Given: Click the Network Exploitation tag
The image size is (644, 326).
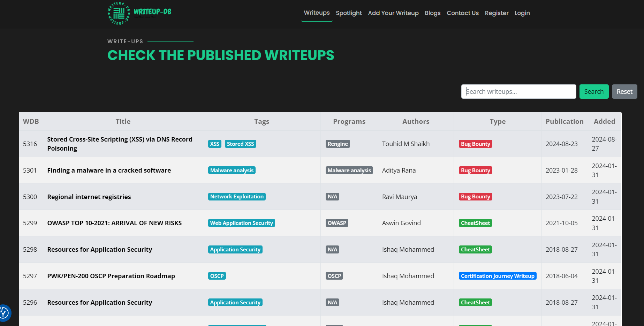Looking at the screenshot, I should point(237,197).
